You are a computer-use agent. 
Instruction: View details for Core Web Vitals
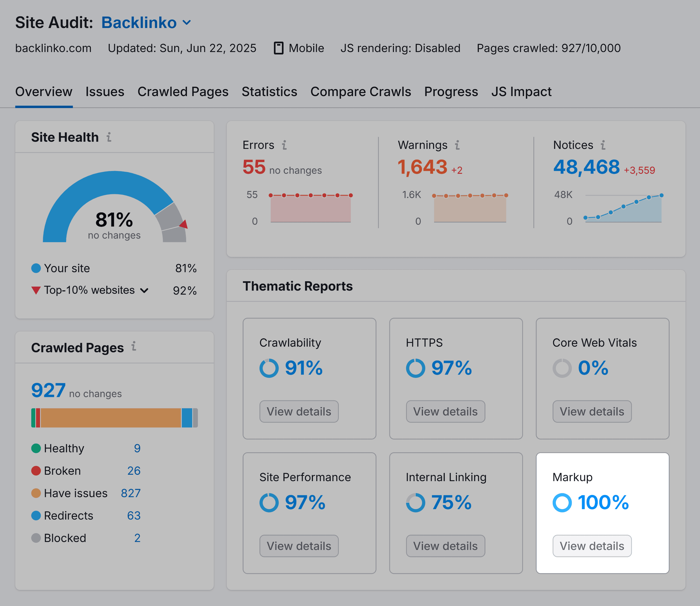(592, 411)
